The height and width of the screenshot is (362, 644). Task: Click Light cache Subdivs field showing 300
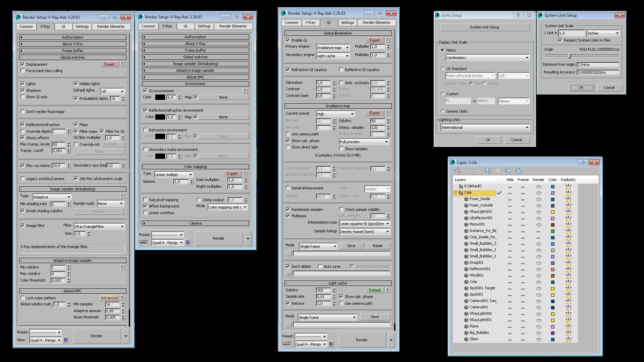point(324,290)
